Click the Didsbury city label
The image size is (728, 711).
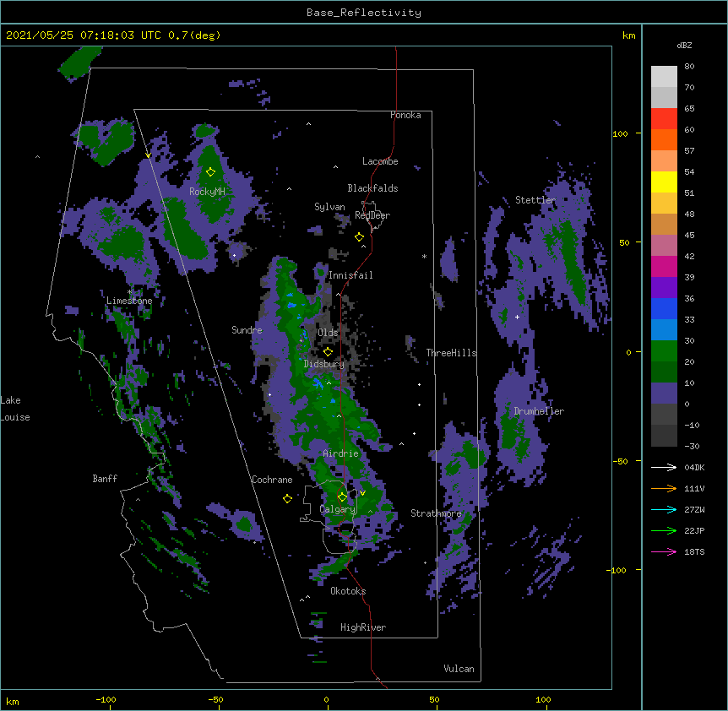point(324,364)
